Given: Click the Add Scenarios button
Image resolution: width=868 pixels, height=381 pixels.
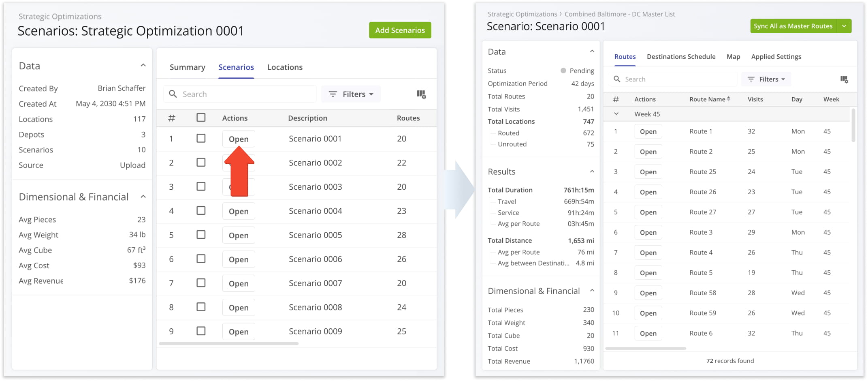Looking at the screenshot, I should click(400, 30).
